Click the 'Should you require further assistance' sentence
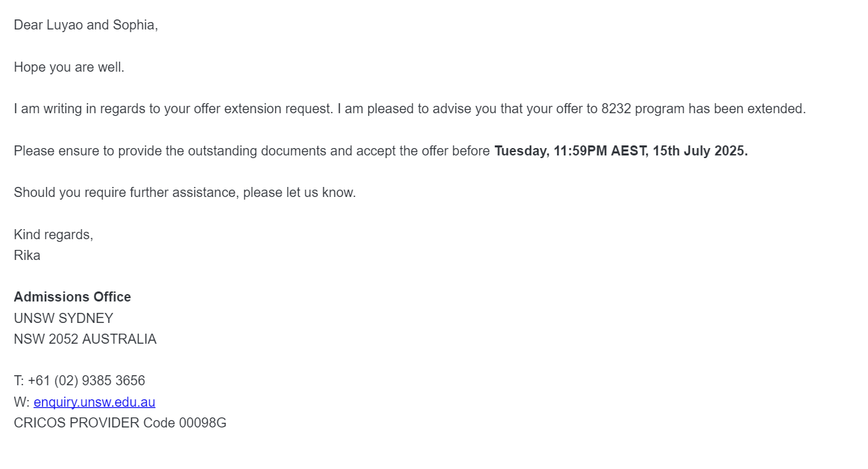 [x=185, y=192]
